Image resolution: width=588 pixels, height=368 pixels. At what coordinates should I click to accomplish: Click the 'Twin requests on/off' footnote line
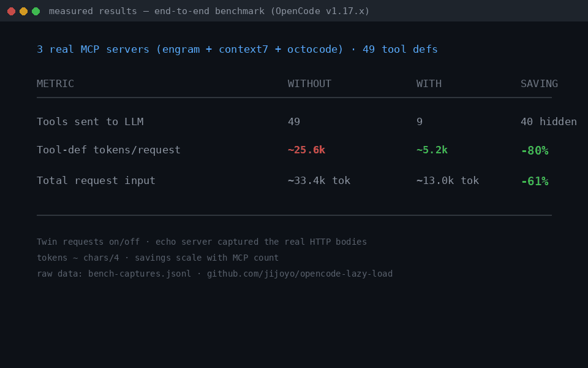point(202,242)
